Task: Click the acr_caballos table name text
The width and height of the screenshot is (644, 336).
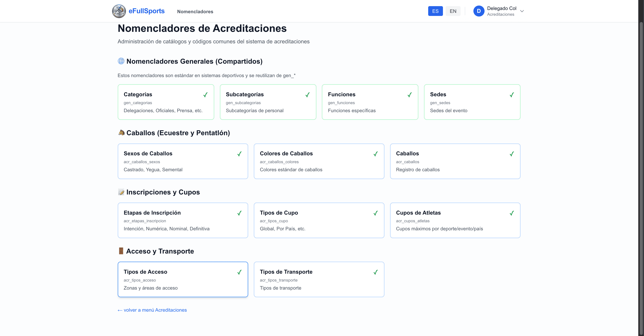Action: [407, 162]
